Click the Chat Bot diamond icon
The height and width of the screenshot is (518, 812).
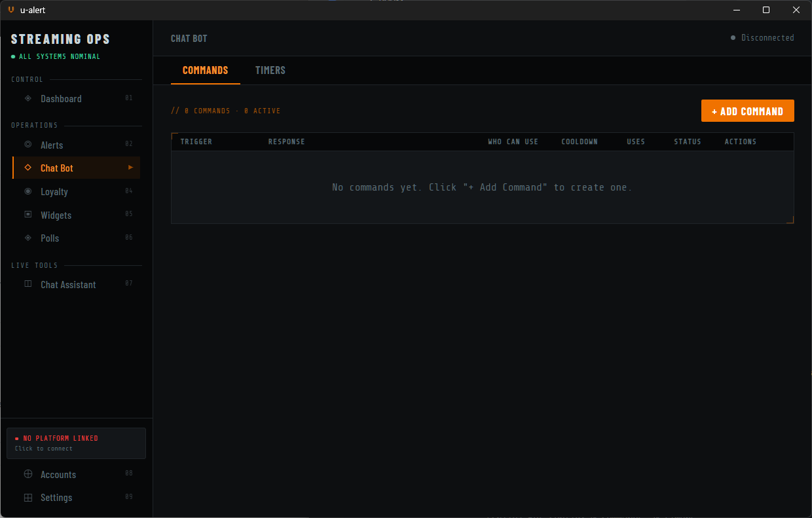pyautogui.click(x=28, y=168)
